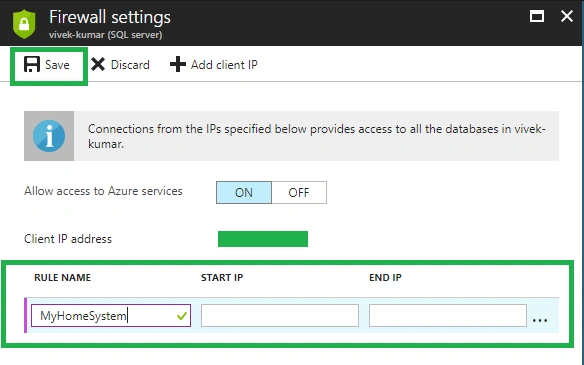Focus the MyHomeSystem rule name field

[x=111, y=316]
